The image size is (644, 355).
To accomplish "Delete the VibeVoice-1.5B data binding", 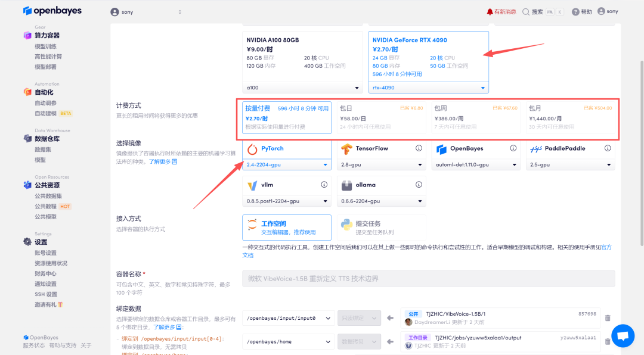I will 608,319.
